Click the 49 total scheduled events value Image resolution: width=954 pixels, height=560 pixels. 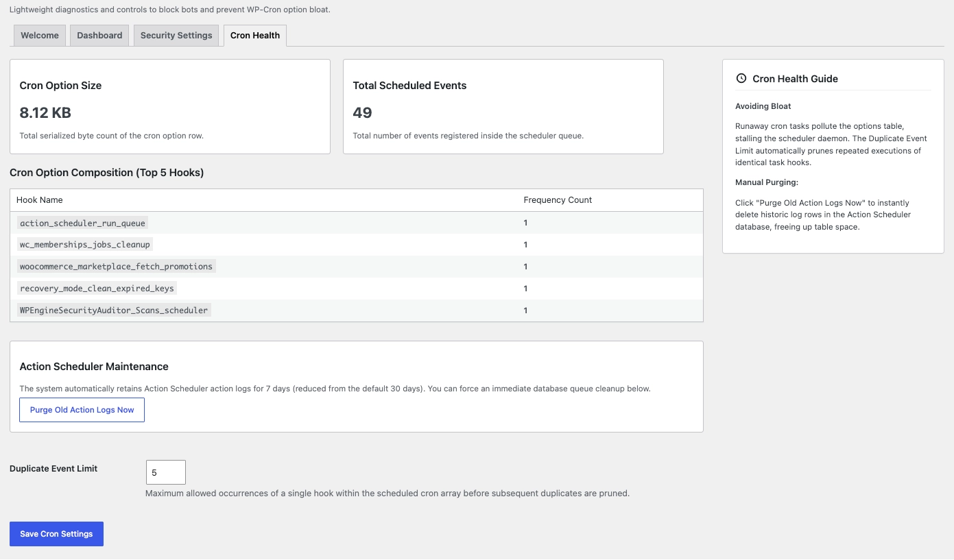click(x=362, y=112)
